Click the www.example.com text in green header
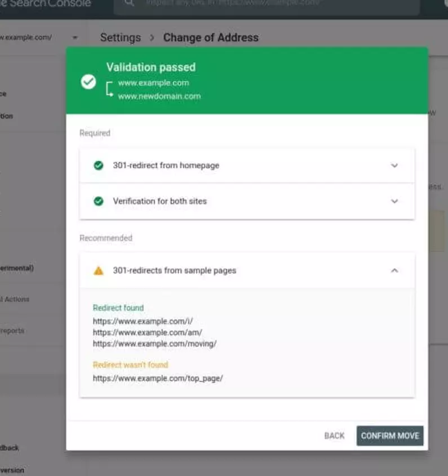This screenshot has height=476, width=448. coord(153,83)
